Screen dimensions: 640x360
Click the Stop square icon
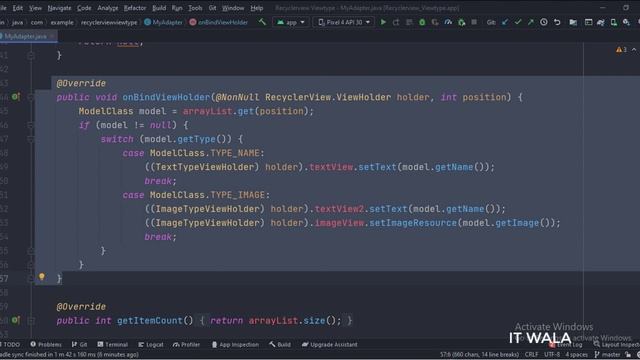pyautogui.click(x=474, y=22)
